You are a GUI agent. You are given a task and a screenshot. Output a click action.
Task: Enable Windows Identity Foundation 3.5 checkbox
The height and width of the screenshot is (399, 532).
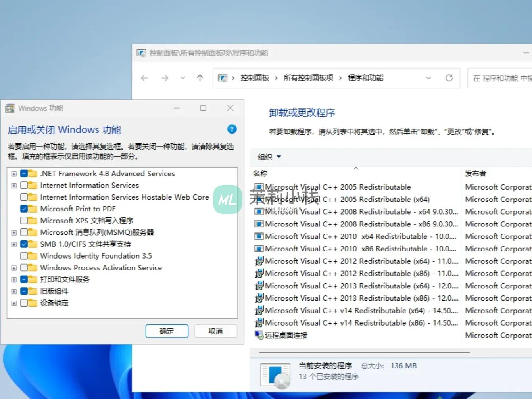click(24, 256)
